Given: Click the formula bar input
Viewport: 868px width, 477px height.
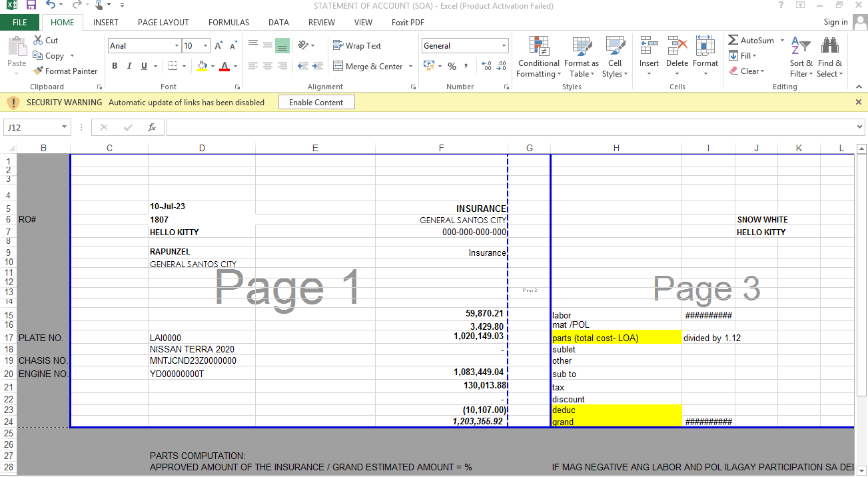Looking at the screenshot, I should (510, 127).
